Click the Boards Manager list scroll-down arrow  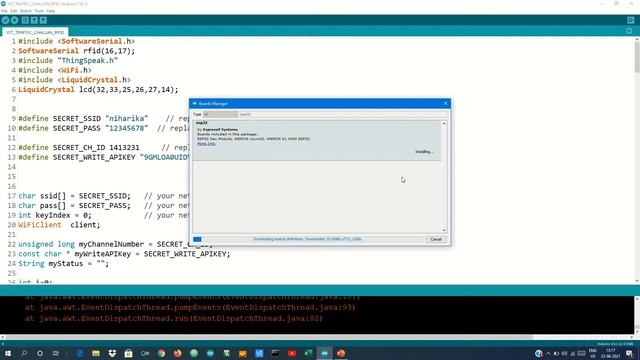click(x=444, y=230)
